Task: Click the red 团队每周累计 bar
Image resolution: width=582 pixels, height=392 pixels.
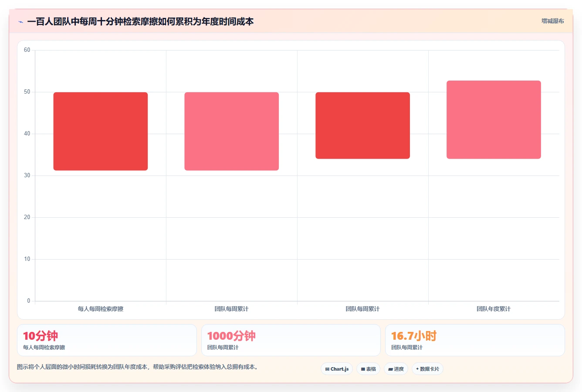Action: pyautogui.click(x=362, y=125)
